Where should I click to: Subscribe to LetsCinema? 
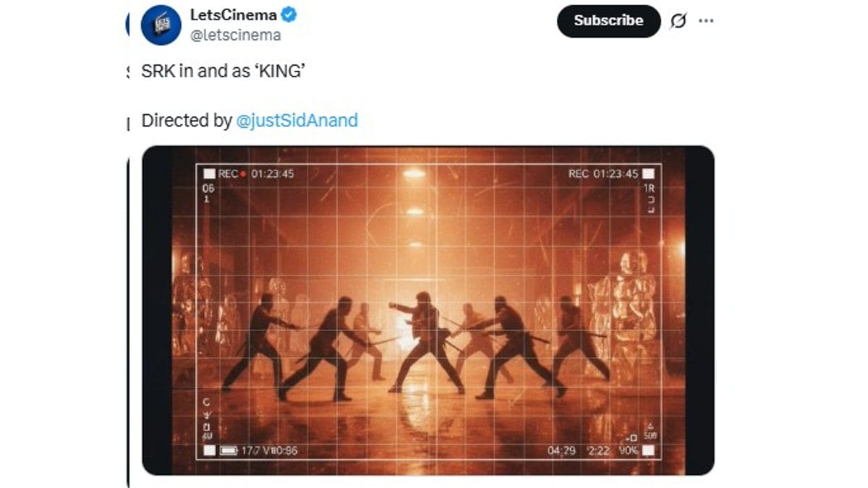point(608,21)
